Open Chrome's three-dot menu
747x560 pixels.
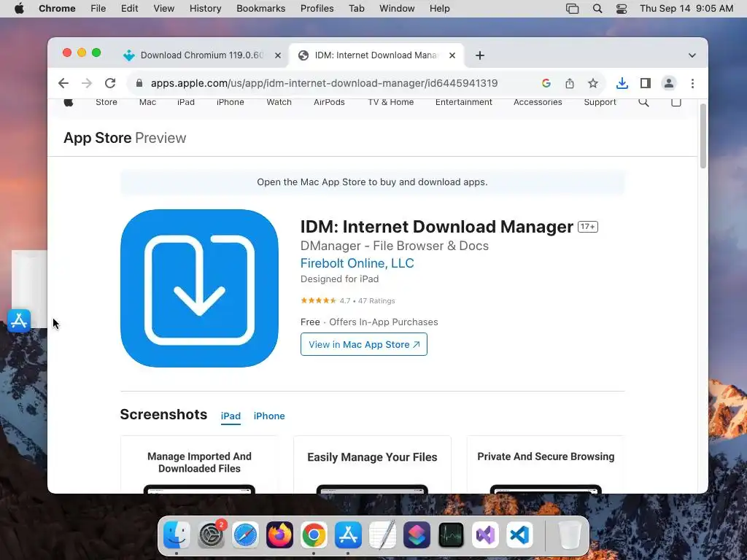pos(693,83)
